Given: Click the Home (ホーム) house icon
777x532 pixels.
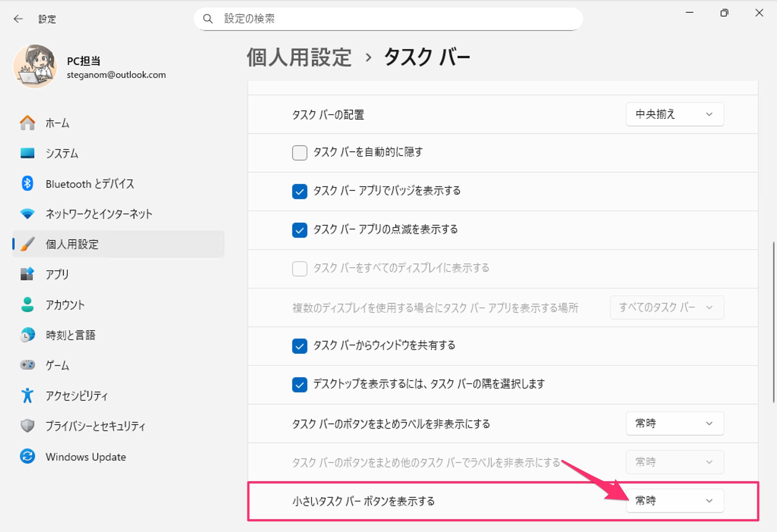Looking at the screenshot, I should click(x=27, y=123).
